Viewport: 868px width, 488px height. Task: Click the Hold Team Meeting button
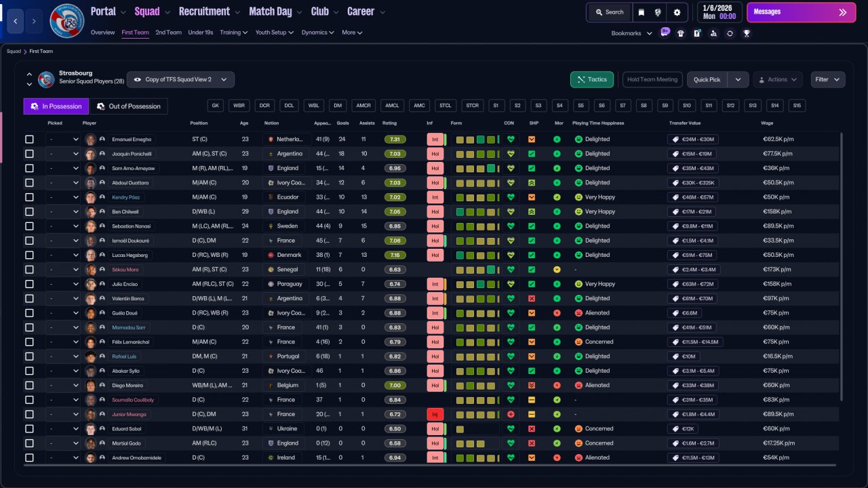(652, 79)
